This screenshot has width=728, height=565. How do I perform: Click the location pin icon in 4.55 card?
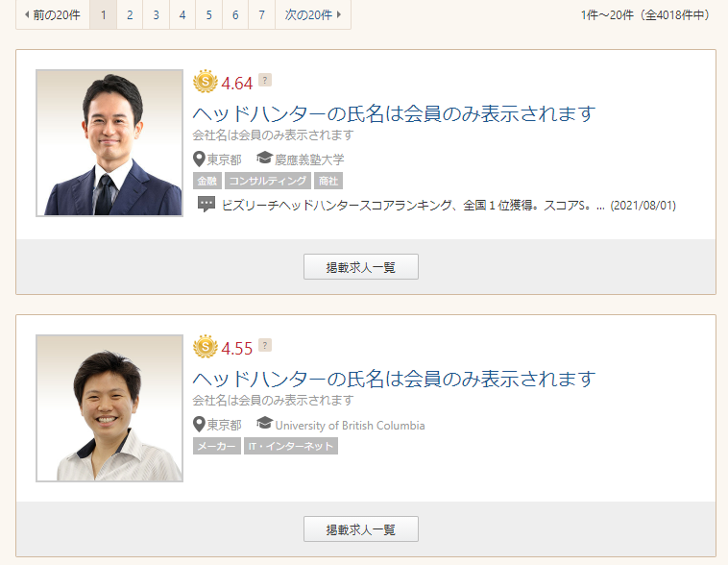[x=199, y=424]
